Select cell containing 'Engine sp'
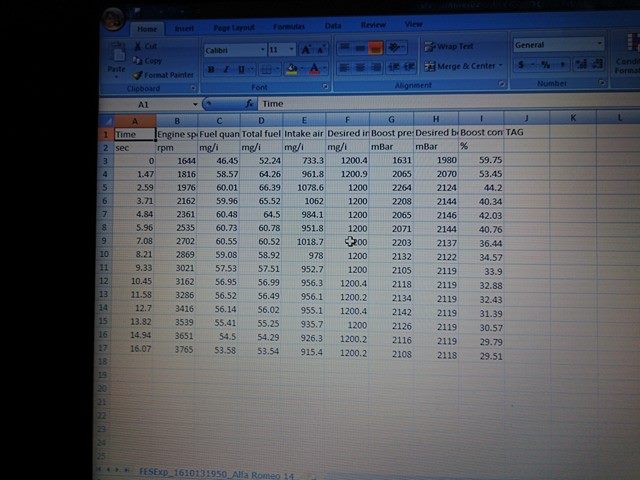The image size is (640, 480). coord(177,134)
